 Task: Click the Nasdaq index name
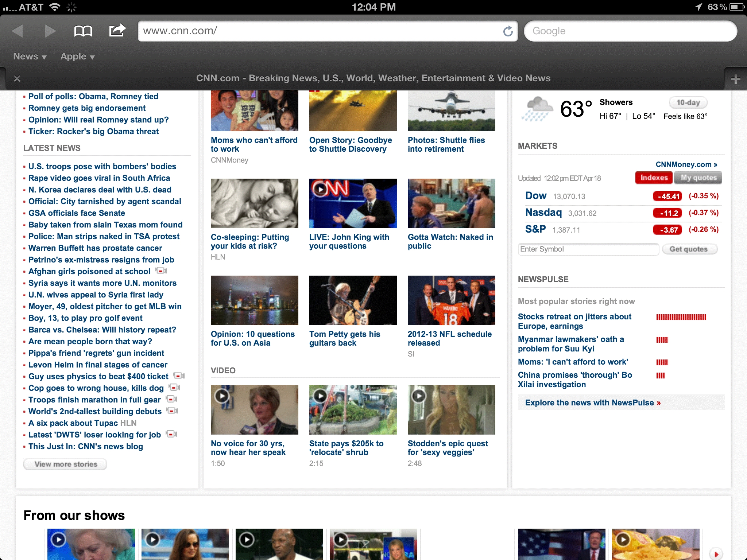(x=543, y=213)
